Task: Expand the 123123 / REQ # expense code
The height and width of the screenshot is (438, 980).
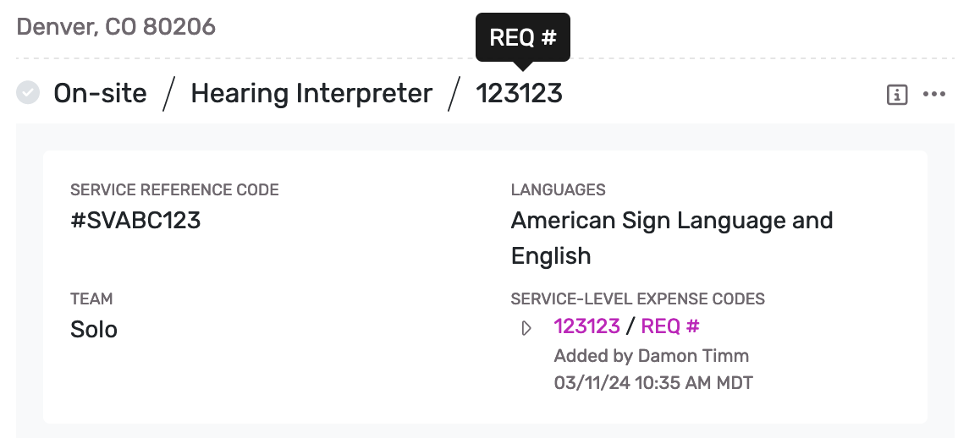Action: (x=526, y=328)
